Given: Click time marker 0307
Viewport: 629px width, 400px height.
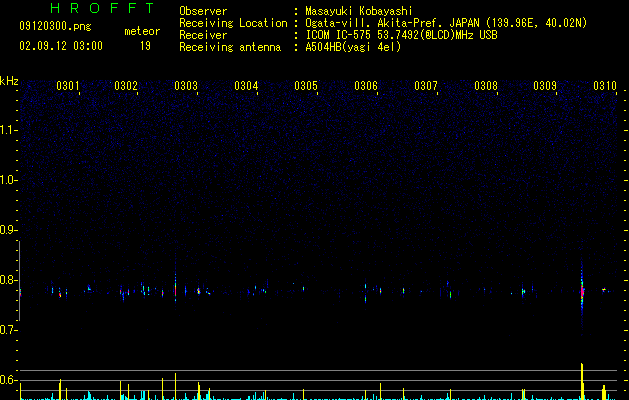Looking at the screenshot, I should pyautogui.click(x=426, y=86).
